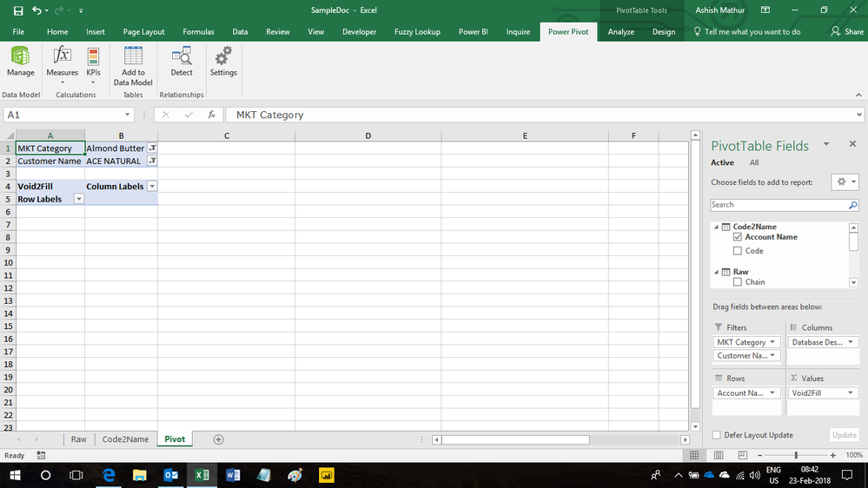
Task: Switch to the Analyze ribbon tab
Action: pyautogui.click(x=620, y=31)
